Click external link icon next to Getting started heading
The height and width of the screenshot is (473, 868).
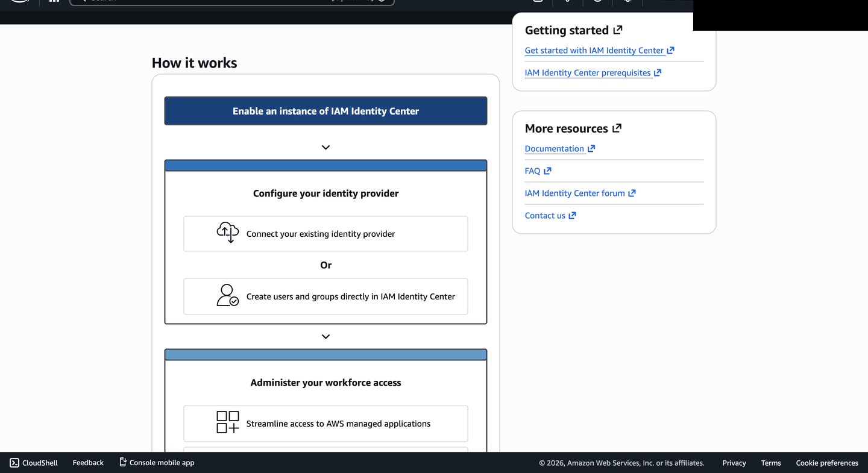pyautogui.click(x=618, y=30)
